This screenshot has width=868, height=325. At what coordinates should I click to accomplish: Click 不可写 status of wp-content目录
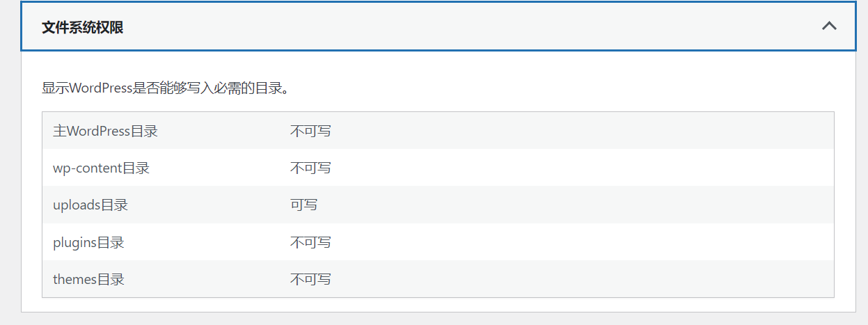click(x=310, y=168)
